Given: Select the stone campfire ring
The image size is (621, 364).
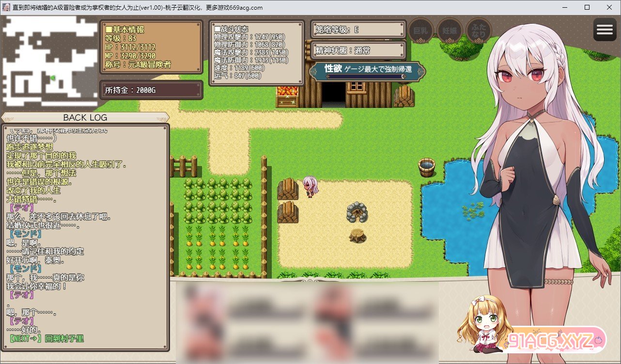Looking at the screenshot, I should 358,212.
